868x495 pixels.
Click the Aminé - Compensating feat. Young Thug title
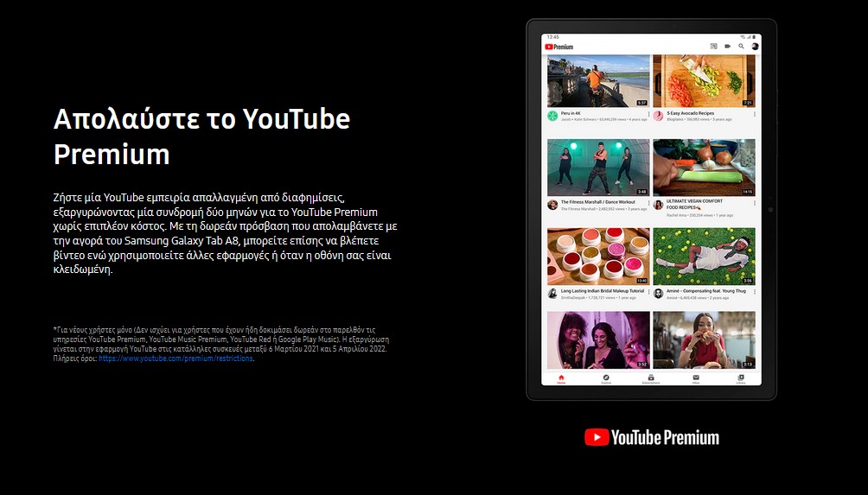(x=706, y=291)
